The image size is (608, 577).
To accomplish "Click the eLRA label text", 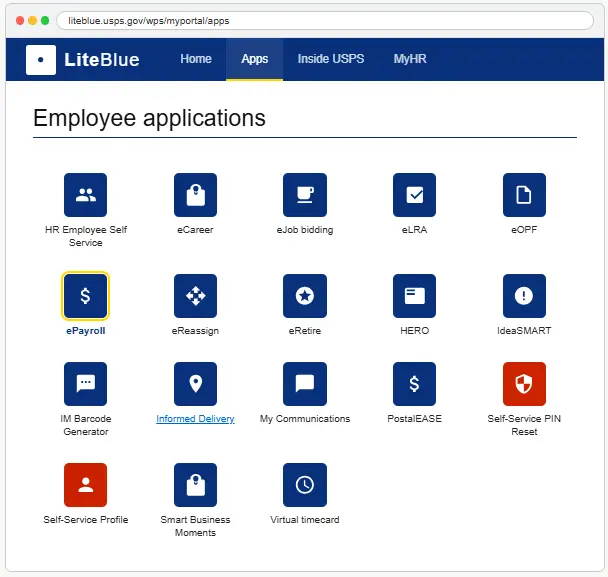I will click(x=414, y=230).
